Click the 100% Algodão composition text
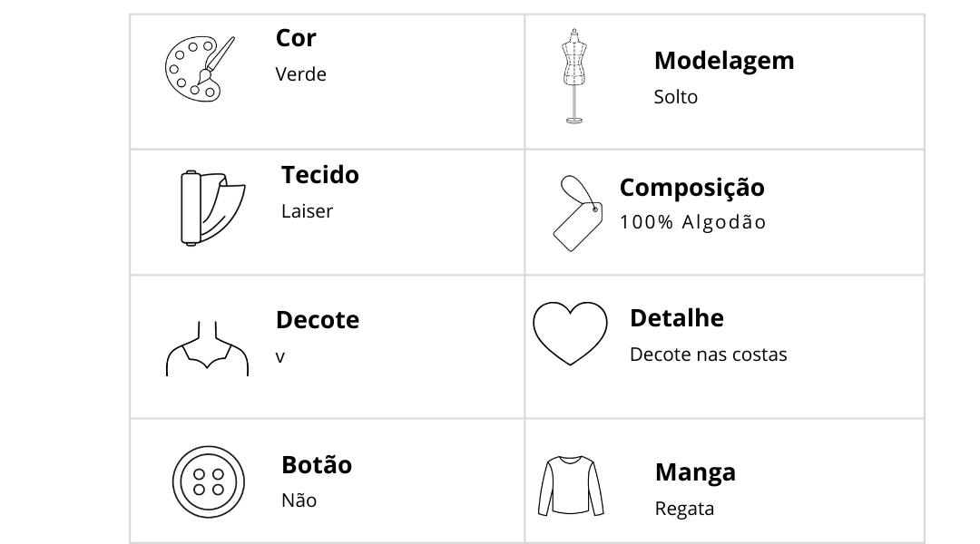Screen dimensions: 980x544 (692, 222)
